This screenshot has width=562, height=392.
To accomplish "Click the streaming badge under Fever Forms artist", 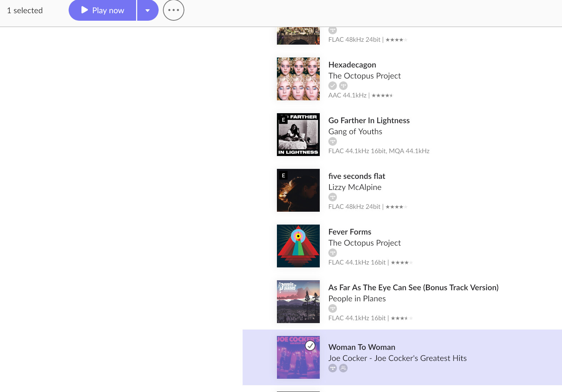I will (x=333, y=253).
